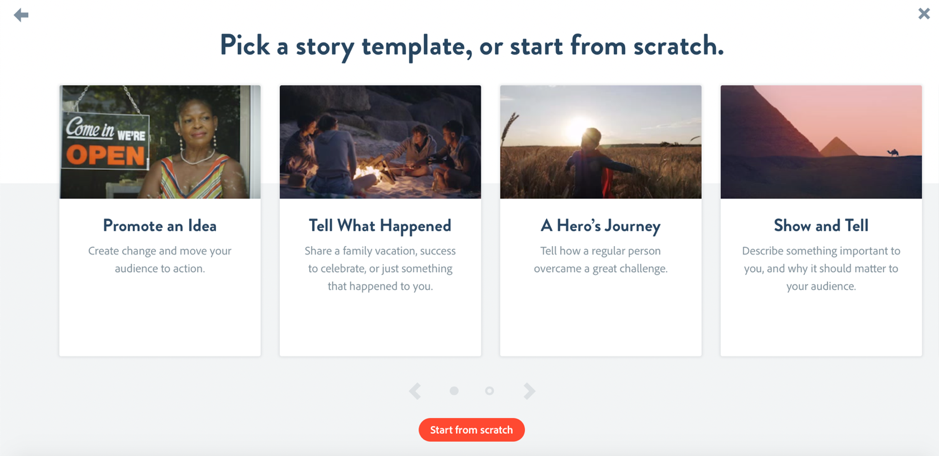Click 'Create change and move your audience' description
Image resolution: width=939 pixels, height=456 pixels.
160,259
